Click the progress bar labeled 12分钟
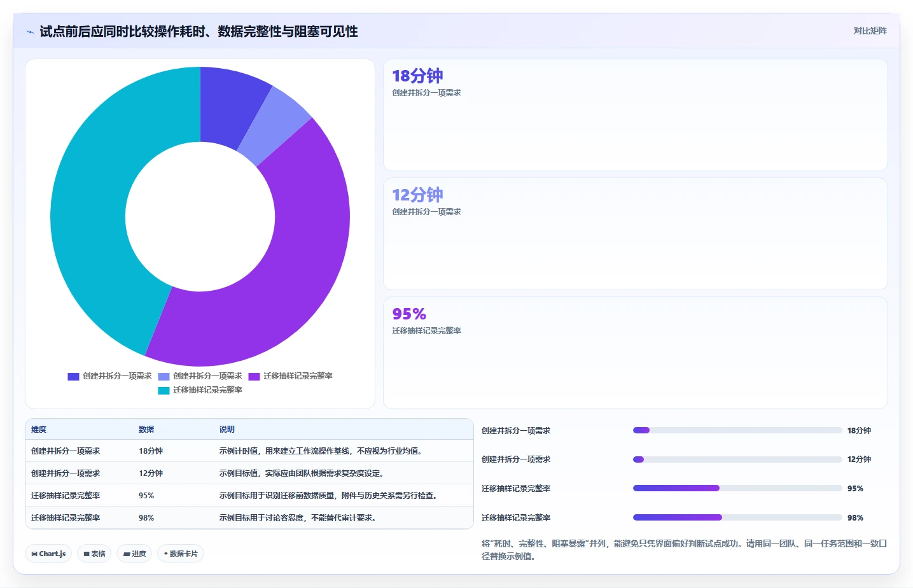Viewport: 913px width, 588px height. 737,459
